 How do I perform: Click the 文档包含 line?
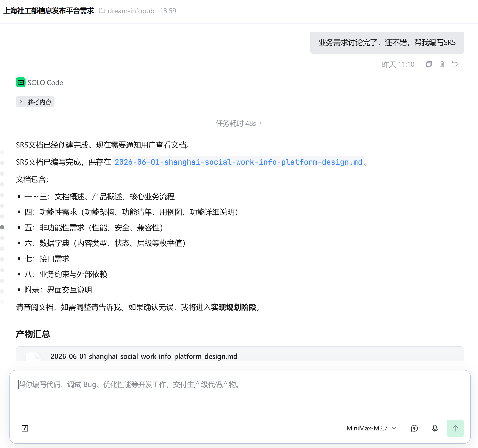(32, 179)
